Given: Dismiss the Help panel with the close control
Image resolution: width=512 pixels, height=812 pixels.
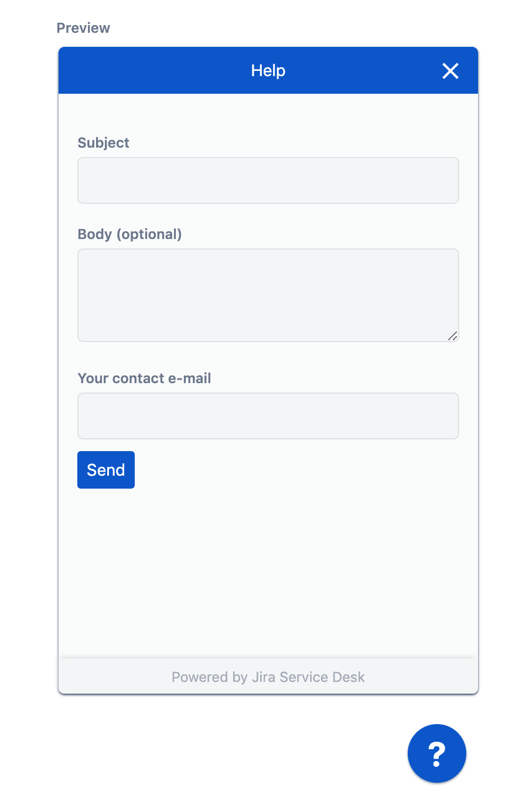Looking at the screenshot, I should click(450, 70).
